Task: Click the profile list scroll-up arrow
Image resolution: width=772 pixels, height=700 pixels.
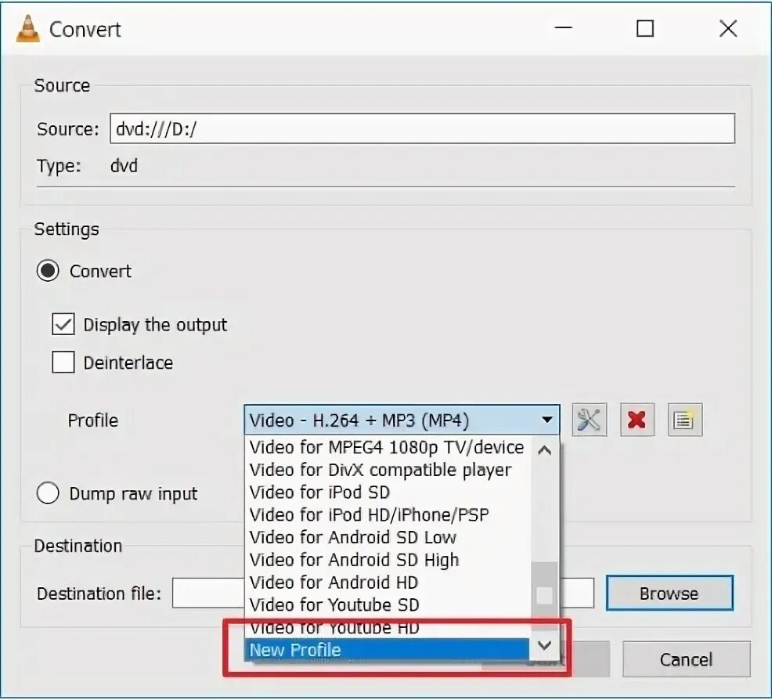Action: tap(544, 450)
